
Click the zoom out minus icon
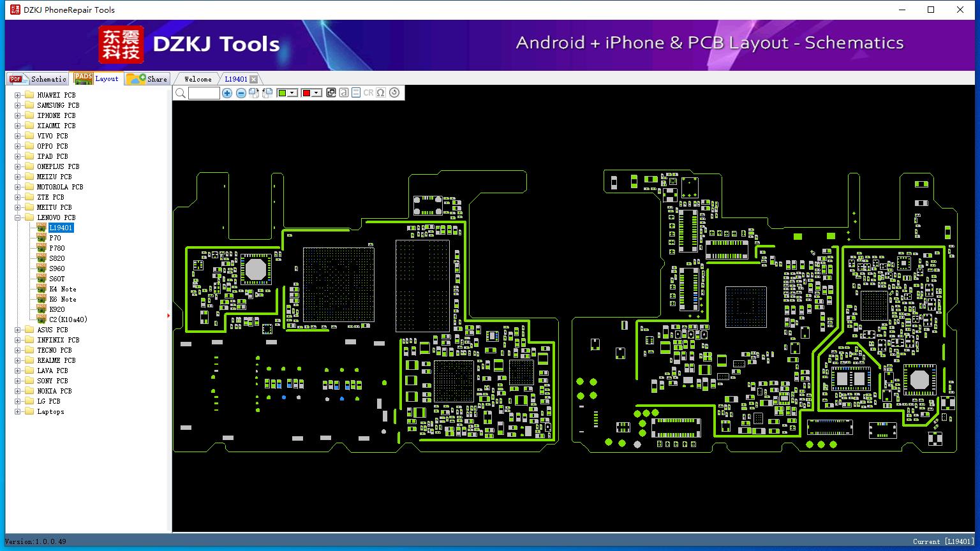(x=241, y=93)
